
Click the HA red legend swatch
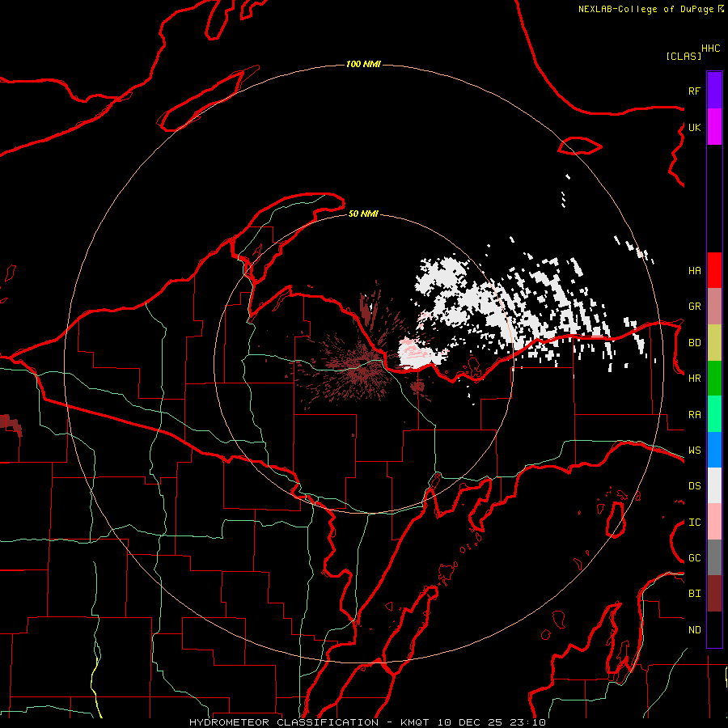[714, 270]
